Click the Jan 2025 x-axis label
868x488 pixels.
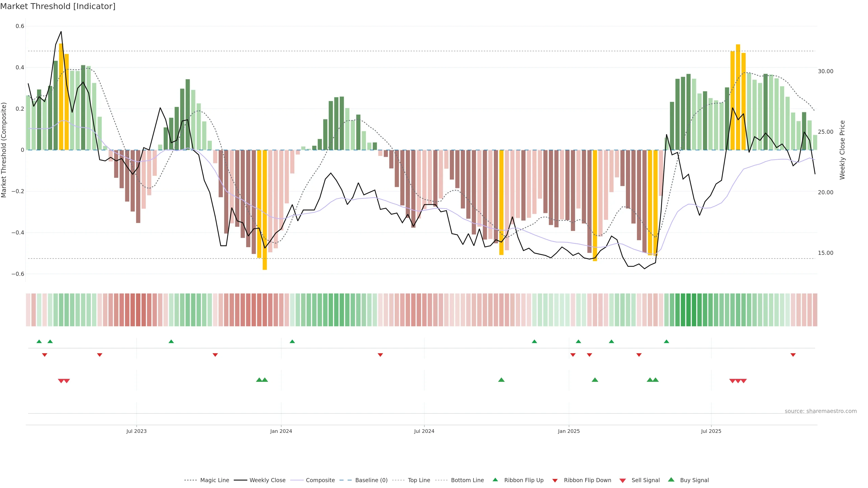click(569, 431)
